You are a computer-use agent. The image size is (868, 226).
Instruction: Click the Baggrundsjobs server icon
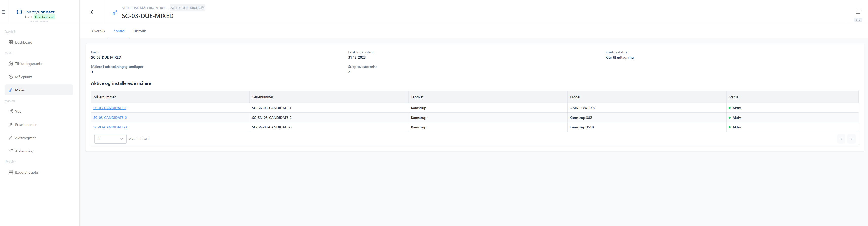(11, 172)
